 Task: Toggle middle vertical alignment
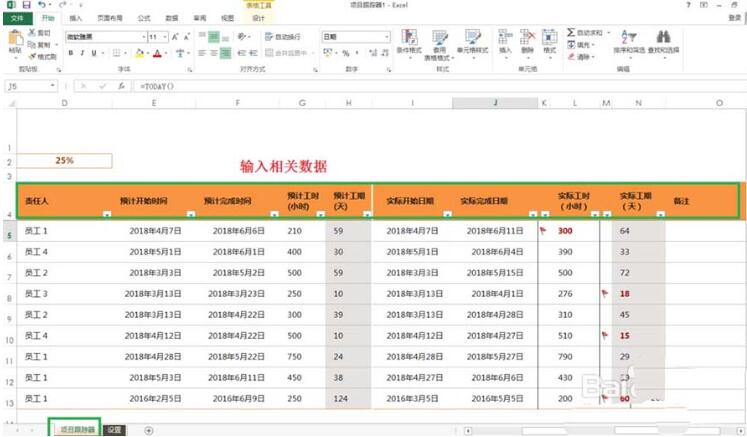(x=214, y=37)
